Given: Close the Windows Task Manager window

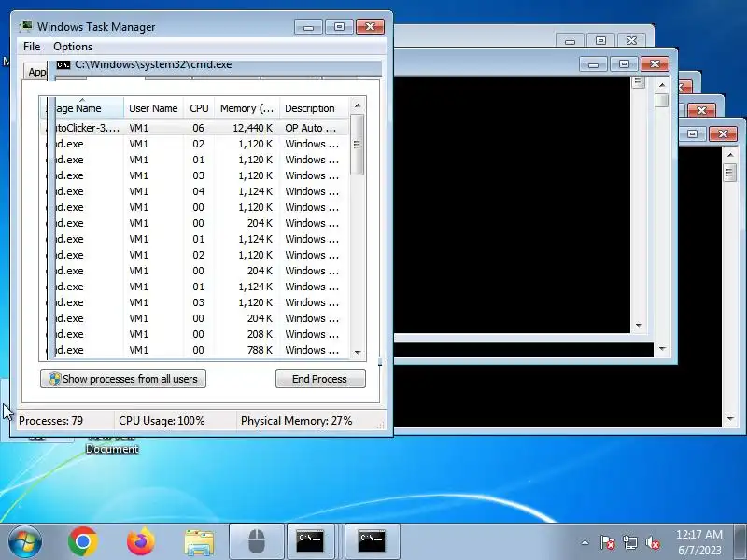Looking at the screenshot, I should (x=370, y=27).
